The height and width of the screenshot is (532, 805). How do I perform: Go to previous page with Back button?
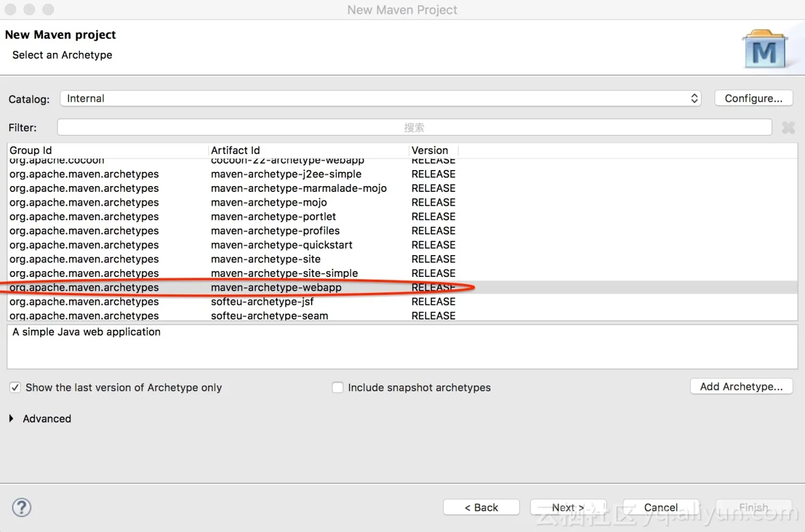[x=481, y=507]
